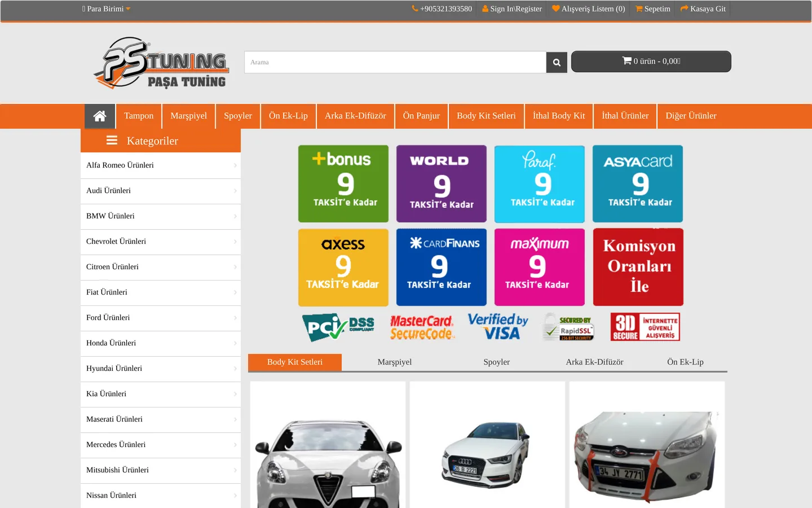The image size is (812, 508).
Task: Expand BMW Ürünleri category
Action: tap(161, 216)
